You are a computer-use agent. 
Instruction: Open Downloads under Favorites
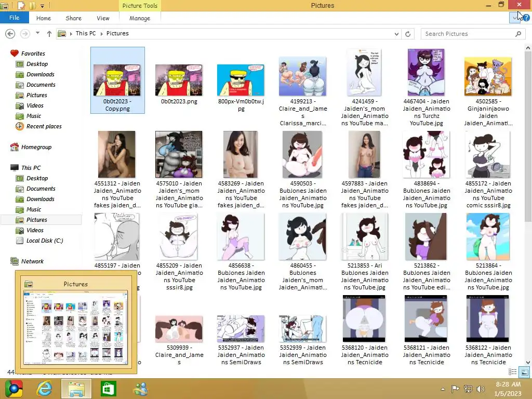41,74
